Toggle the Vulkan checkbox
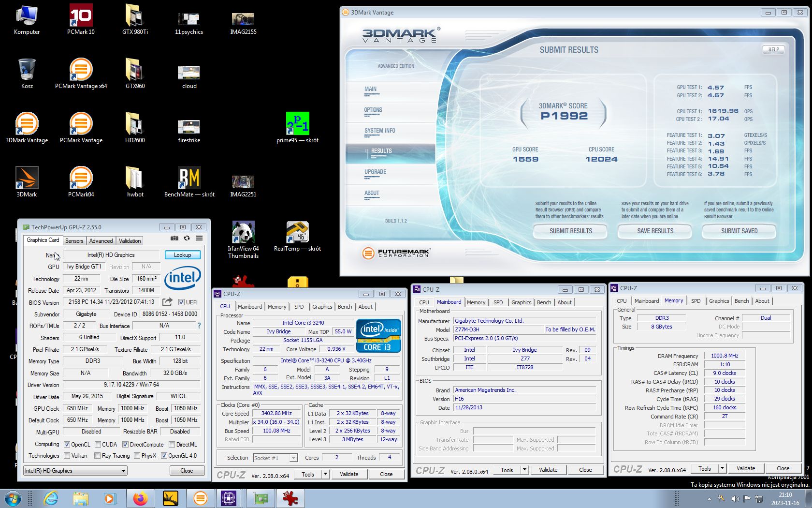 (x=67, y=455)
